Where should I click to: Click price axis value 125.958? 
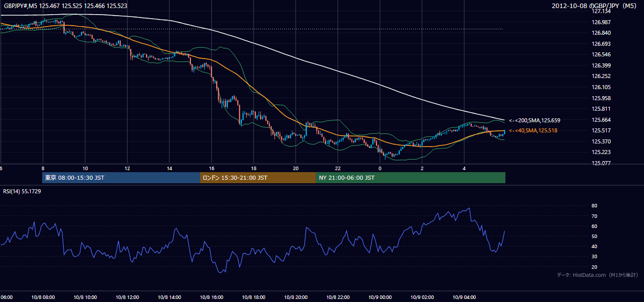(x=602, y=98)
